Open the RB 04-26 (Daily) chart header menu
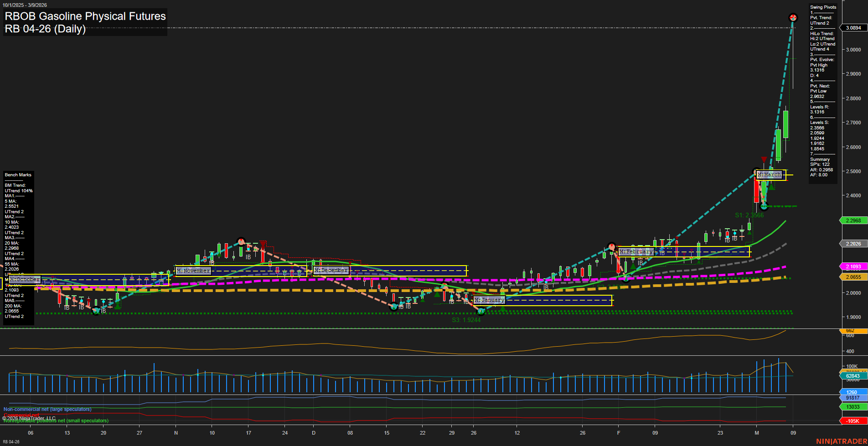Image resolution: width=868 pixels, height=446 pixels. click(46, 29)
